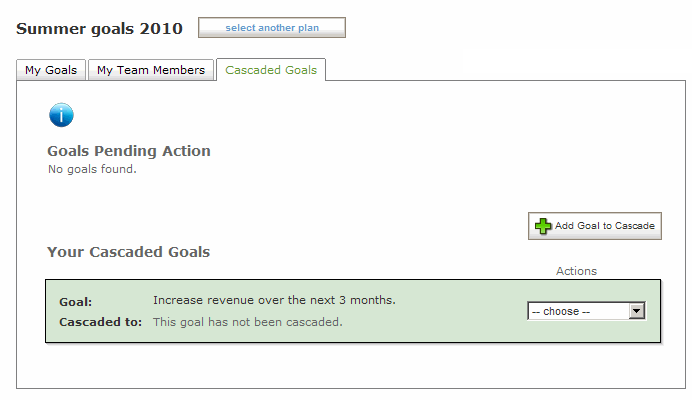Click 'This goal has not been cascaded' text
The height and width of the screenshot is (400, 692).
point(248,322)
